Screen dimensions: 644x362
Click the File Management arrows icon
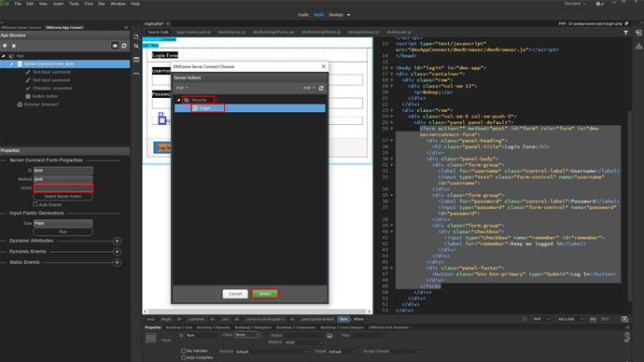(136, 47)
